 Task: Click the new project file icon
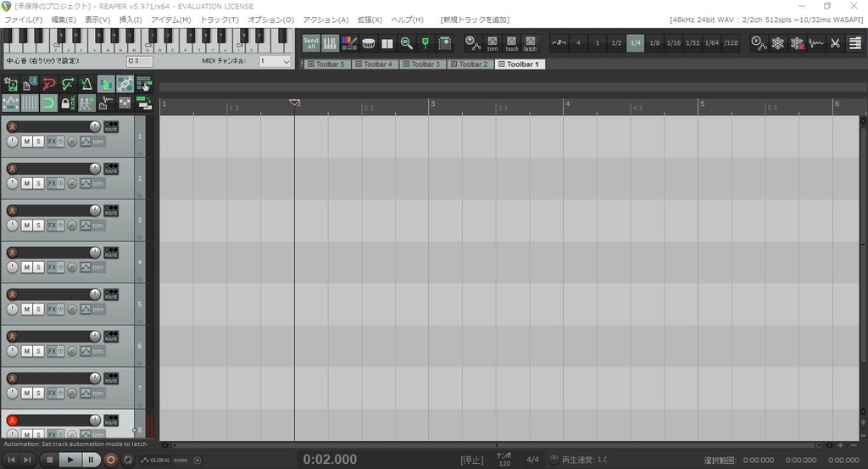[x=30, y=84]
